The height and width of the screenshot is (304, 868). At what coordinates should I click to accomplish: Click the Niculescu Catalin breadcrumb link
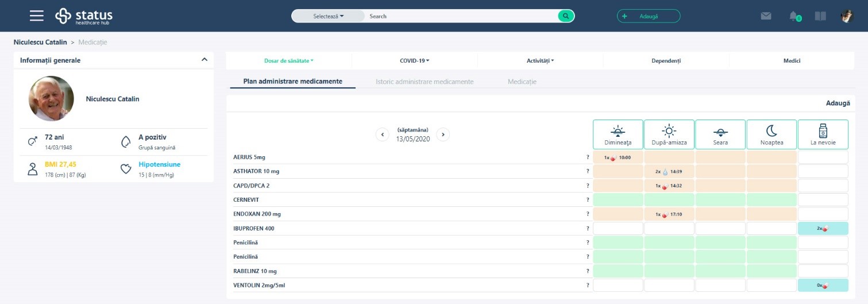pyautogui.click(x=40, y=42)
